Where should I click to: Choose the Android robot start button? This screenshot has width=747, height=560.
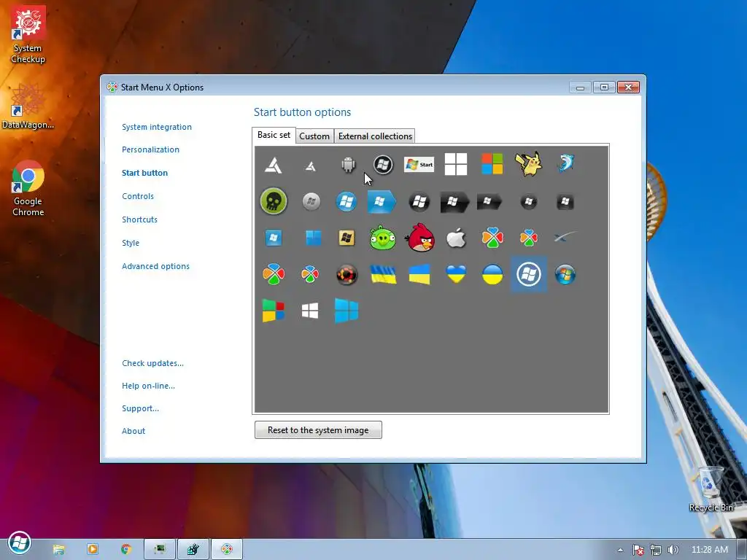(x=348, y=165)
